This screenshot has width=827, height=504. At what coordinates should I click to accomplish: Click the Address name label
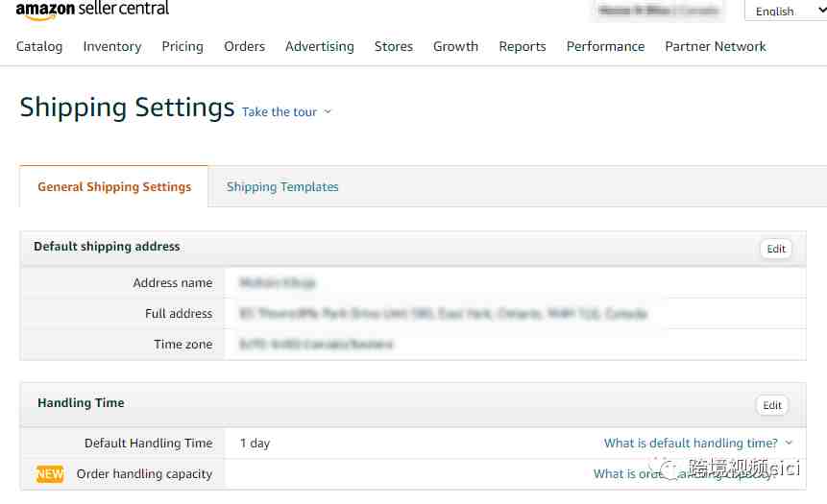pos(173,283)
